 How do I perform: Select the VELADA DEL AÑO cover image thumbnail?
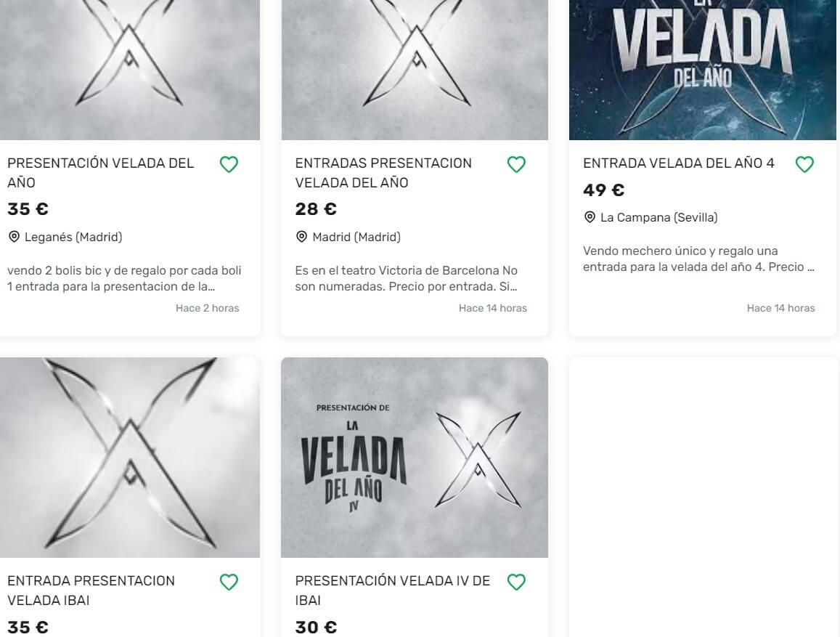[703, 69]
